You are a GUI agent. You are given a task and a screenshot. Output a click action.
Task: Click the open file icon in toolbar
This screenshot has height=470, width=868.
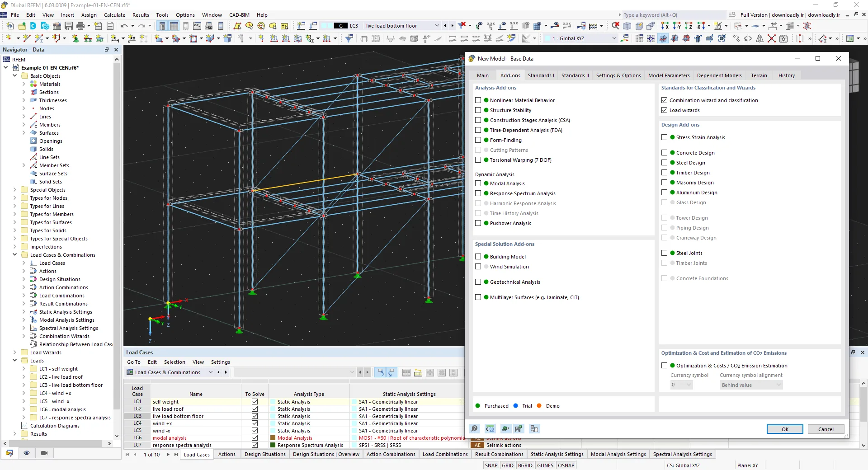(x=22, y=26)
